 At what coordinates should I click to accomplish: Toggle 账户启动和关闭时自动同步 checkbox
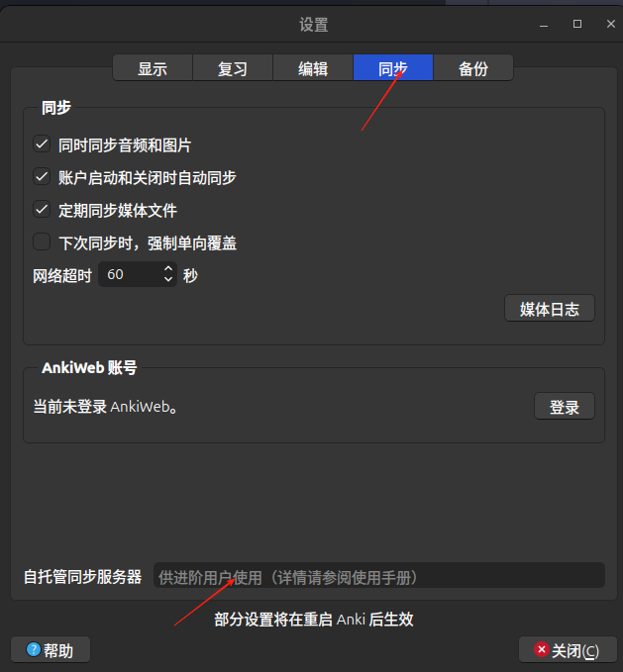(x=42, y=177)
